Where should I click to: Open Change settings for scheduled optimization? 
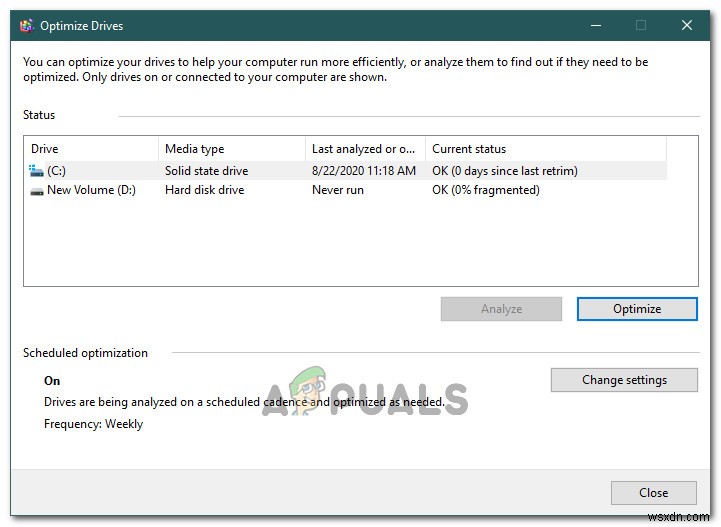pos(624,380)
